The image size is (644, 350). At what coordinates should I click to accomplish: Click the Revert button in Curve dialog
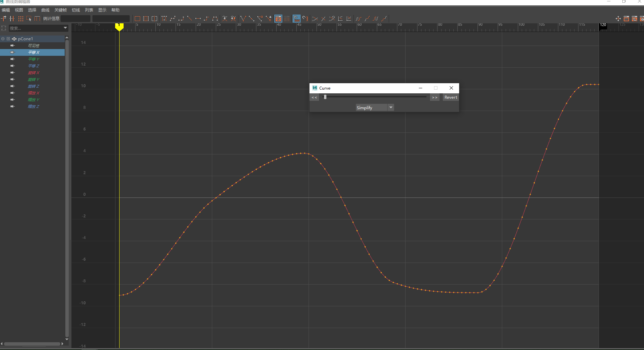click(450, 97)
